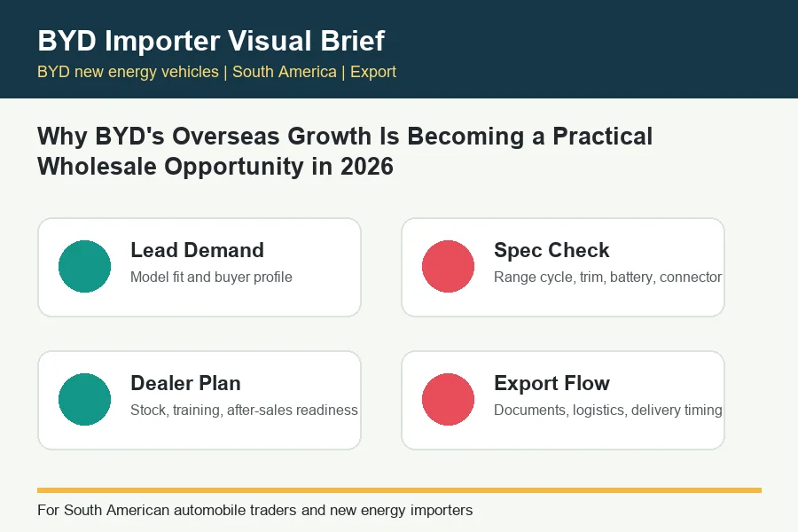Click footer text 'For South American automobile traders'
Image resolution: width=798 pixels, height=532 pixels.
pyautogui.click(x=255, y=510)
